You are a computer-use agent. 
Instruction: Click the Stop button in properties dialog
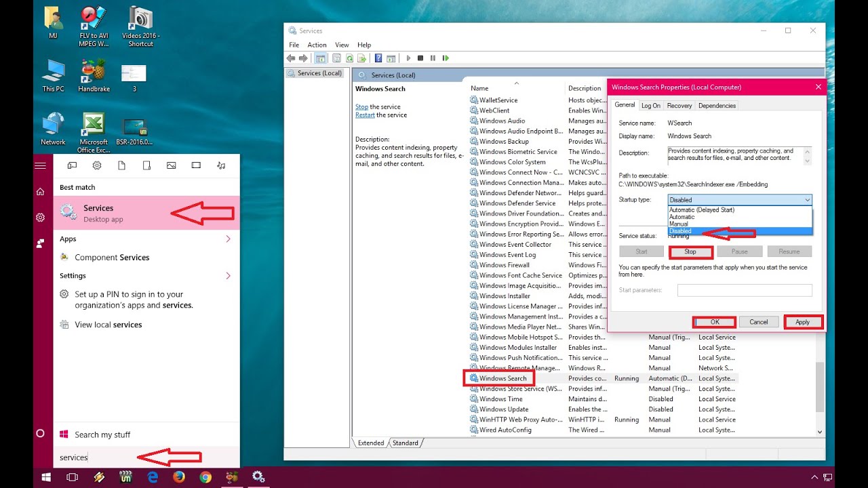[690, 251]
